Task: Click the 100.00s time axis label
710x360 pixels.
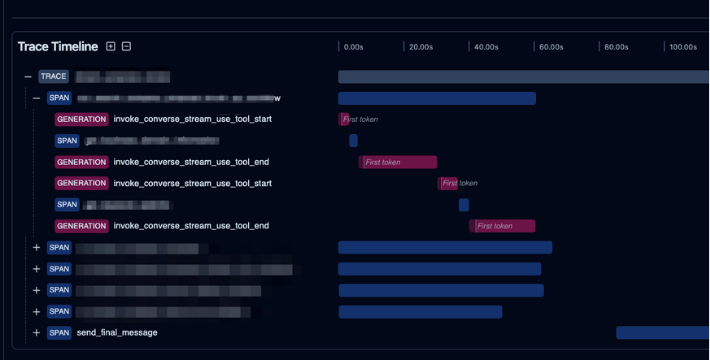Action: tap(683, 47)
